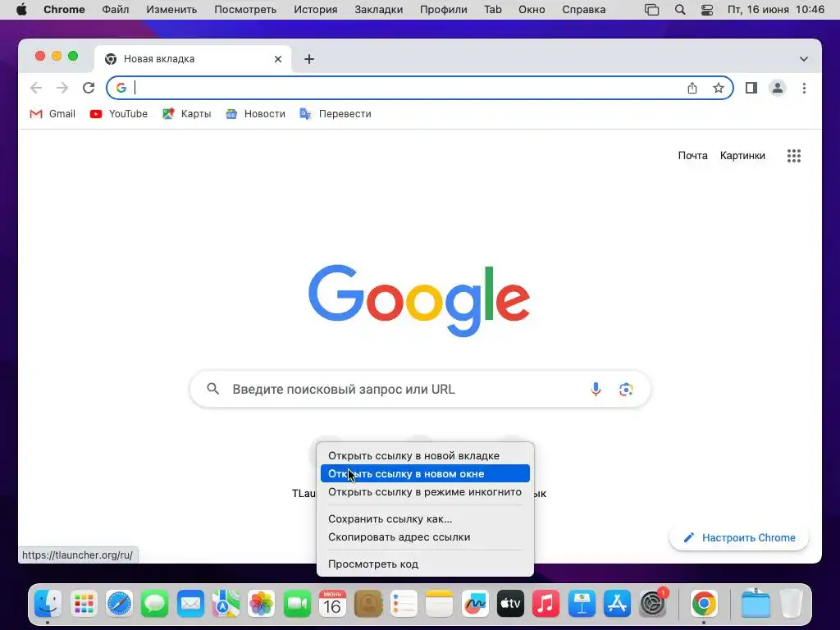Open Mail from the Dock
The height and width of the screenshot is (630, 840).
tap(190, 604)
